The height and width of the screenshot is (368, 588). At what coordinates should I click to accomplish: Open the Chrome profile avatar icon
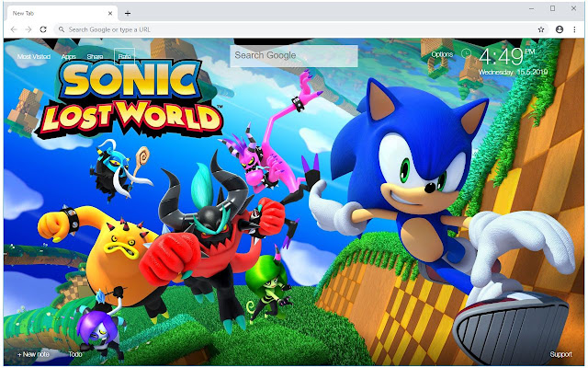click(x=560, y=29)
